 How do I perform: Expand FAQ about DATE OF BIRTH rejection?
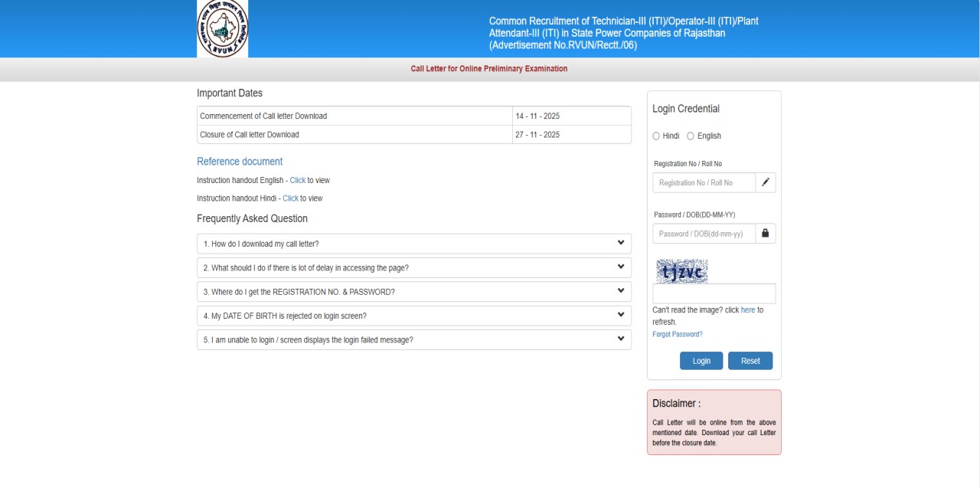click(x=413, y=315)
